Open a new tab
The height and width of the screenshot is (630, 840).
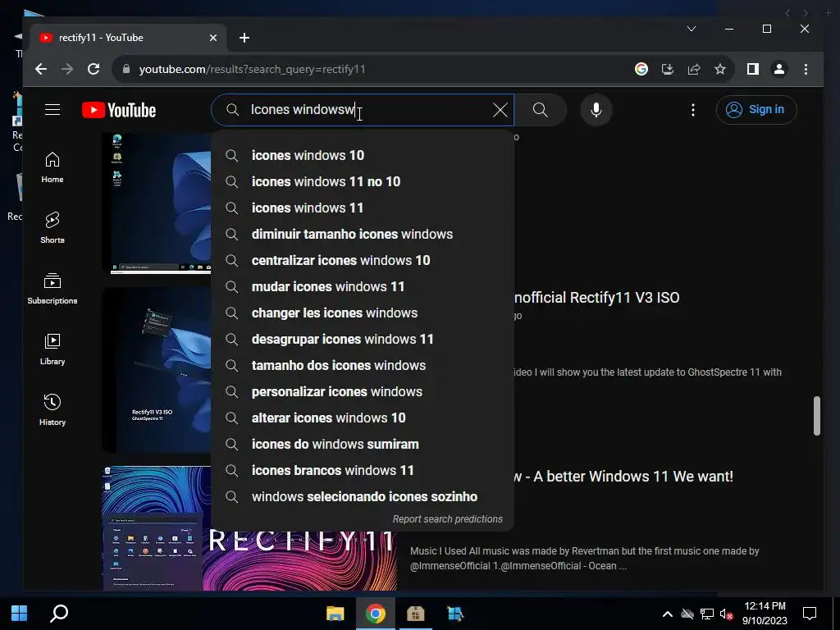point(244,38)
